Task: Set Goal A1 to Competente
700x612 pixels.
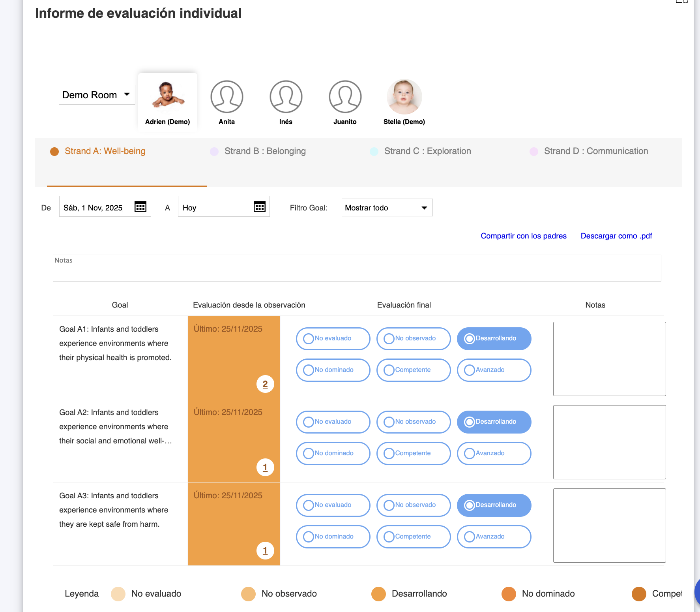Action: coord(414,370)
